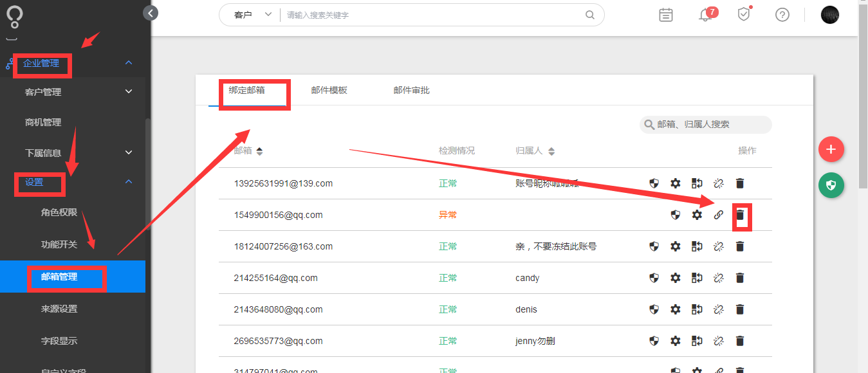Open the 客户 search type dropdown
The height and width of the screenshot is (373, 868).
[250, 14]
